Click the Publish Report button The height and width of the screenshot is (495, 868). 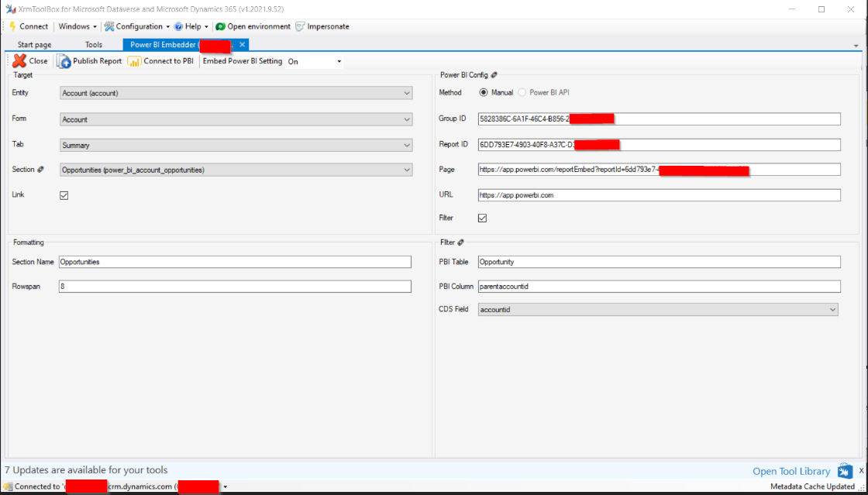(x=89, y=61)
